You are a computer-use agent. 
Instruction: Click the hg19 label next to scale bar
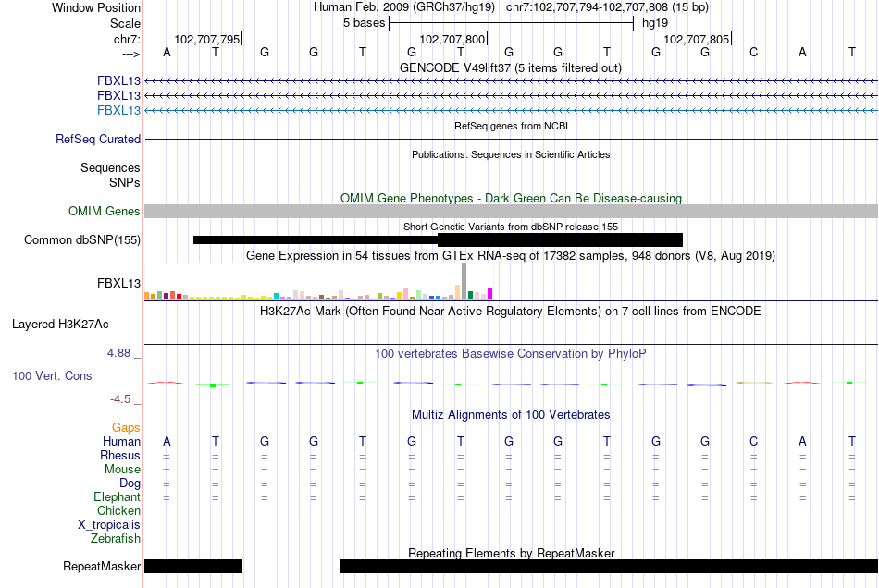[x=655, y=23]
